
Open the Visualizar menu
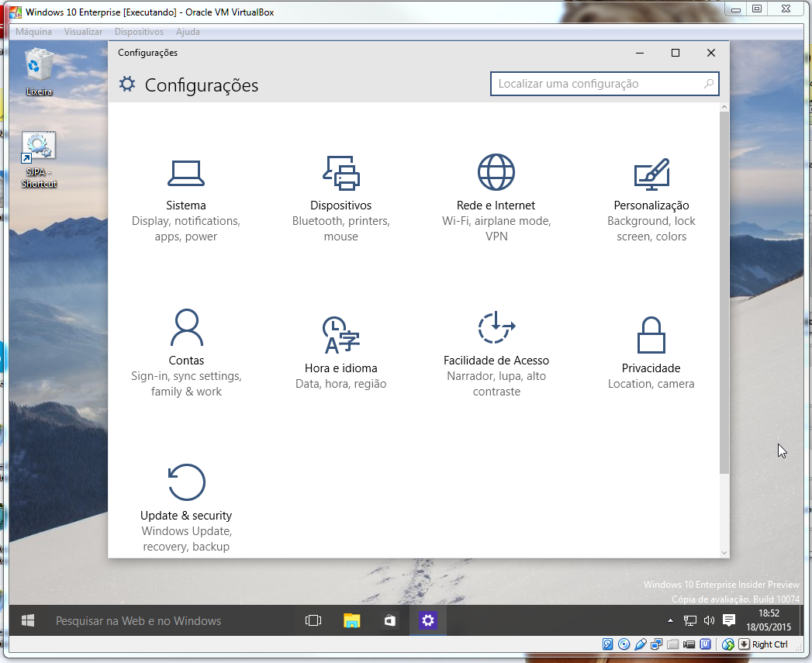click(x=83, y=32)
